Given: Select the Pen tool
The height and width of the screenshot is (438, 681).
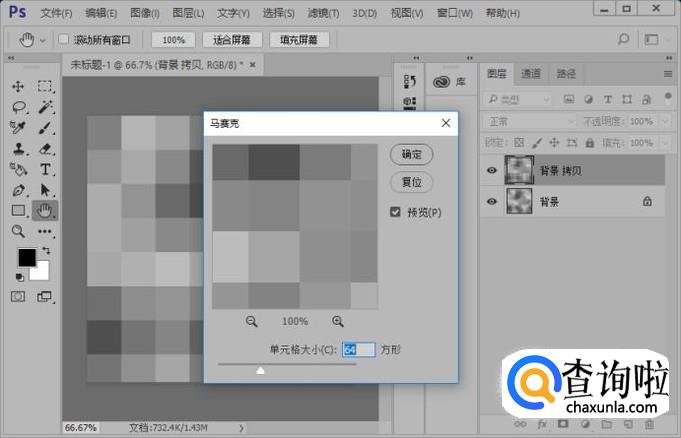Looking at the screenshot, I should coord(19,190).
